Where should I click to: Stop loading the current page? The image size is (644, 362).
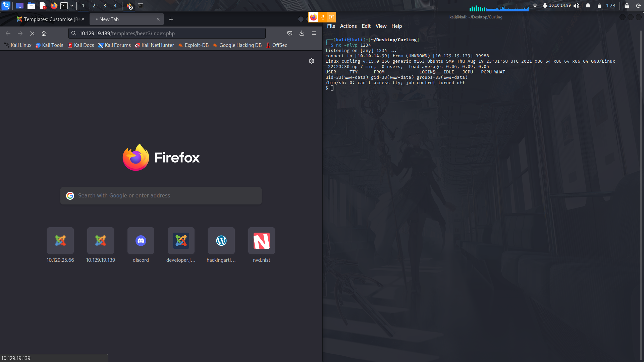[32, 33]
